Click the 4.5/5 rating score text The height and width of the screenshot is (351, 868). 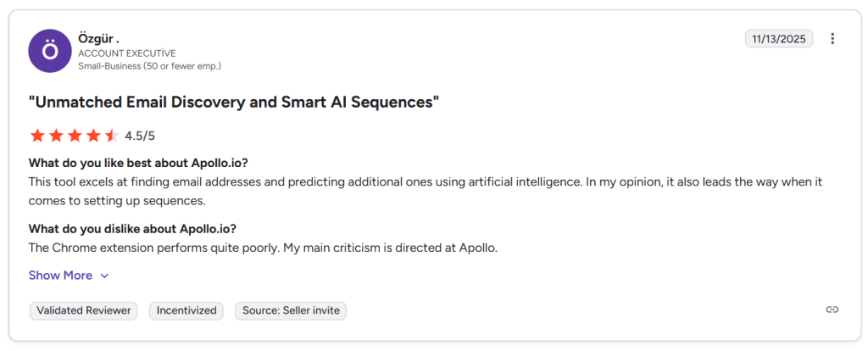coord(140,136)
